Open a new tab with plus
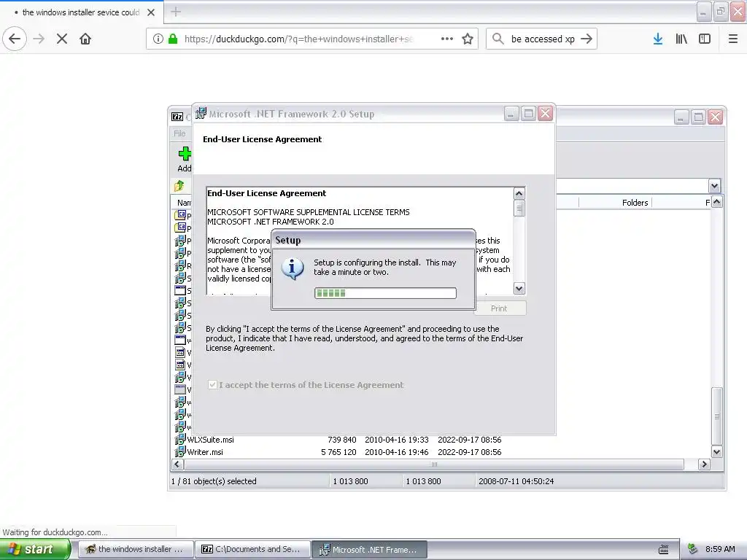 176,12
